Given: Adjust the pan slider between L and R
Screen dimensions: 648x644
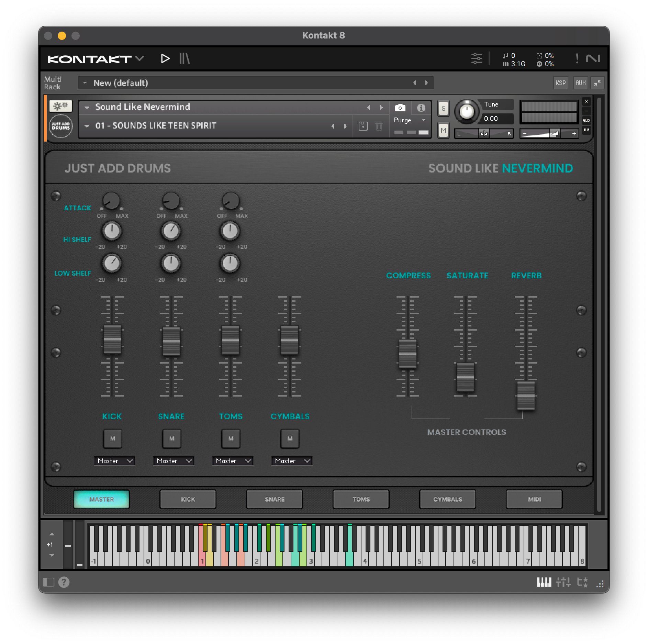Looking at the screenshot, I should tap(484, 133).
